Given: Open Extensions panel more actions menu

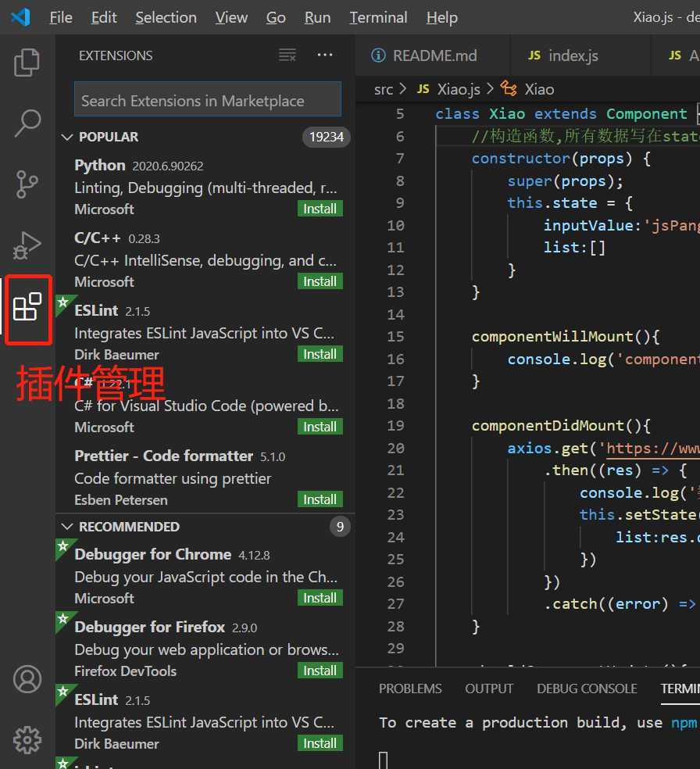Looking at the screenshot, I should click(325, 55).
